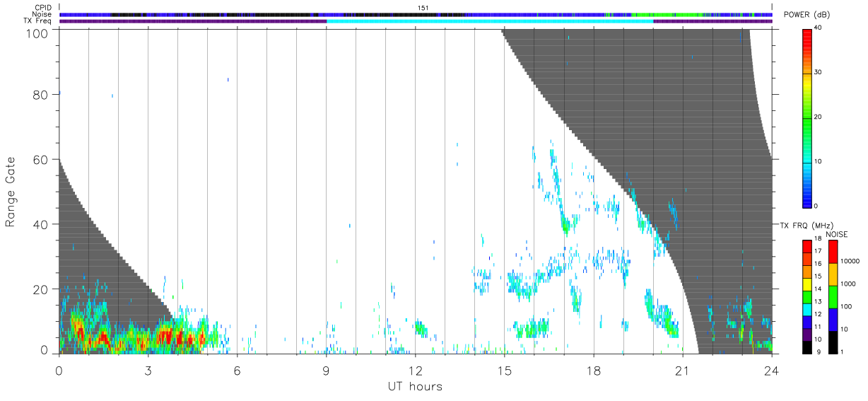Click x-axis tick label "21"
Viewport: 868px width, 401px height.
683,369
